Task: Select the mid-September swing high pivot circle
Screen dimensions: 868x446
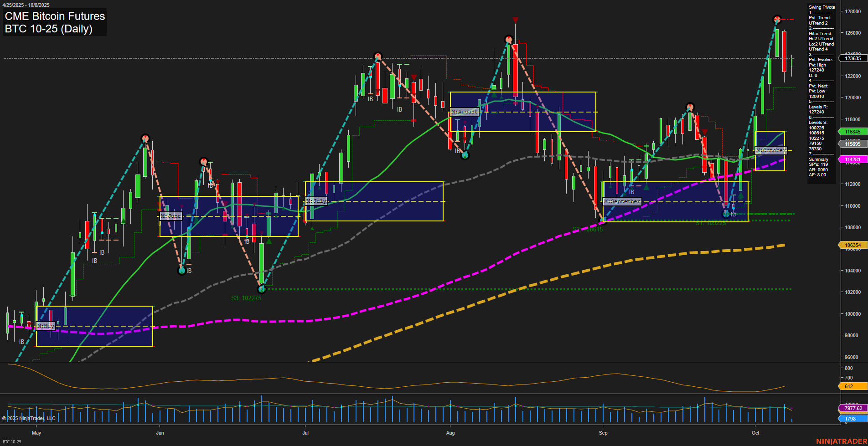Action: (690, 108)
